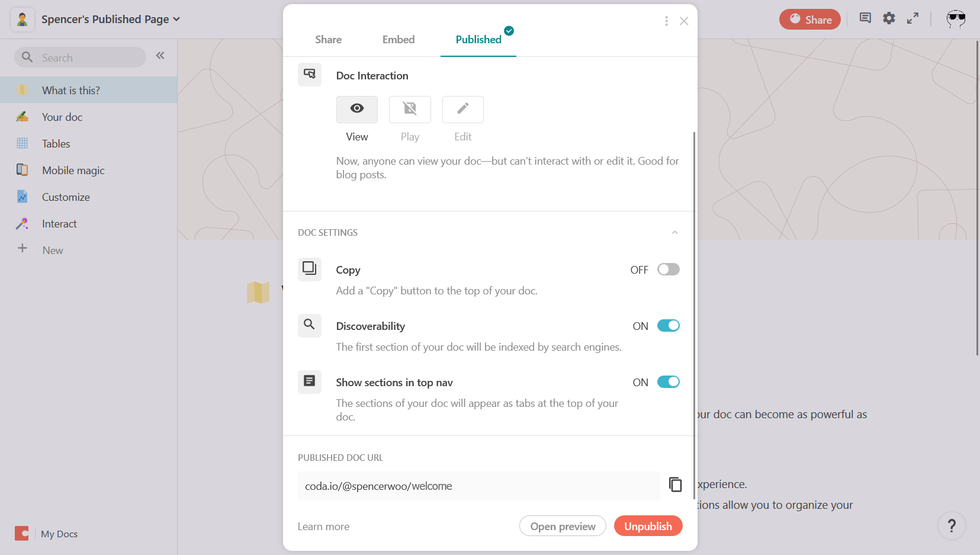Screen dimensions: 980x555
Task: Close the publish dialog
Action: coord(684,21)
